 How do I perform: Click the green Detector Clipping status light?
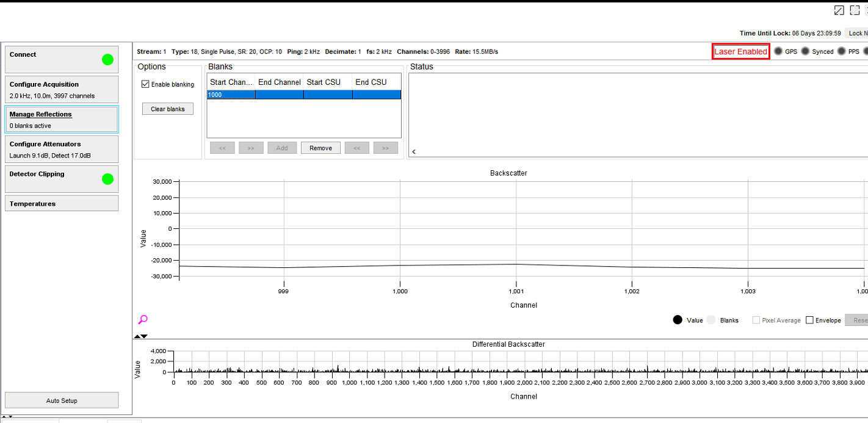tap(107, 178)
